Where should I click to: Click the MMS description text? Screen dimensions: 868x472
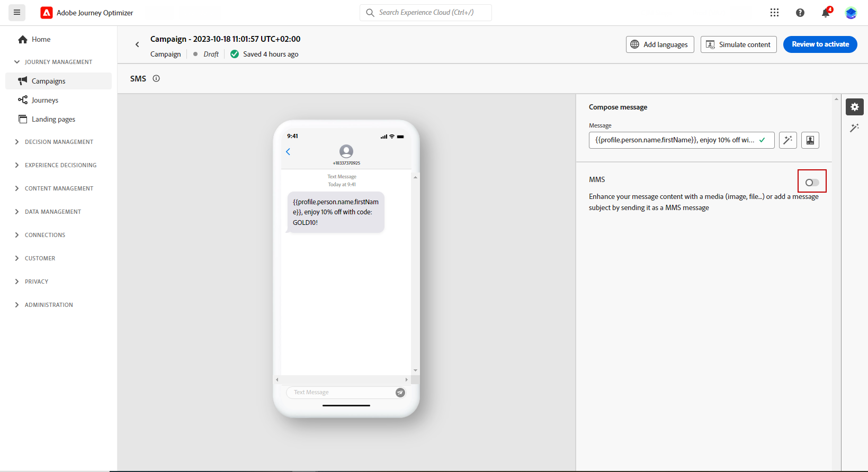(704, 202)
